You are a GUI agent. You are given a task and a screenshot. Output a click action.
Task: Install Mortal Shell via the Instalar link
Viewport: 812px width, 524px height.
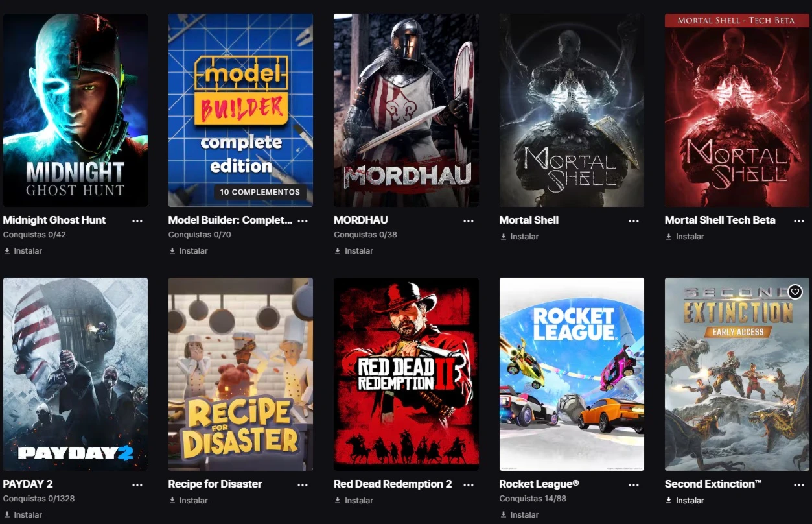tap(519, 237)
